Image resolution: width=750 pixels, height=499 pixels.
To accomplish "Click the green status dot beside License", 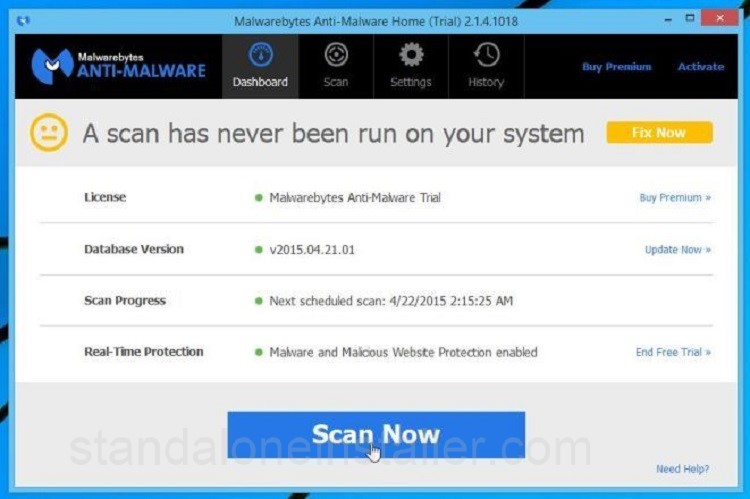I will click(x=259, y=198).
